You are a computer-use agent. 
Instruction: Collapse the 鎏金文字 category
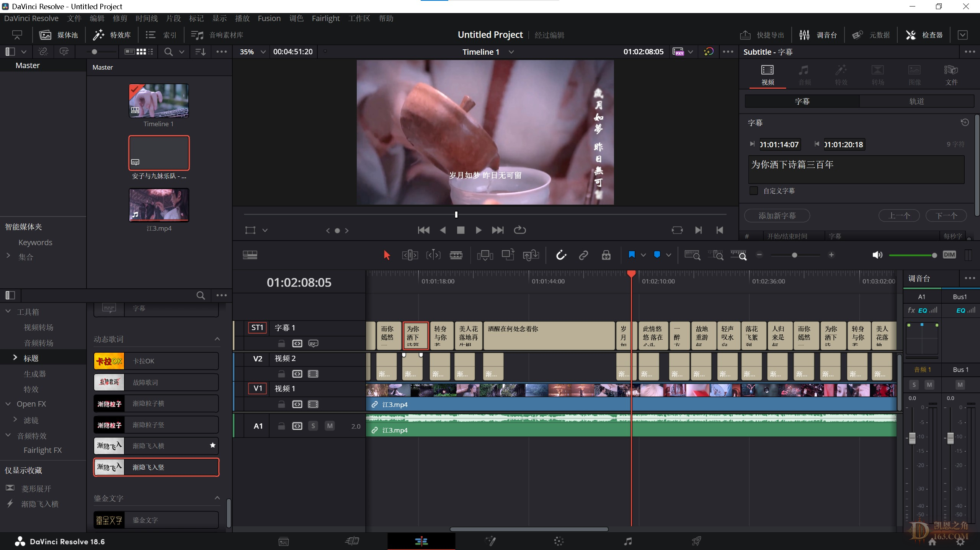tap(217, 498)
